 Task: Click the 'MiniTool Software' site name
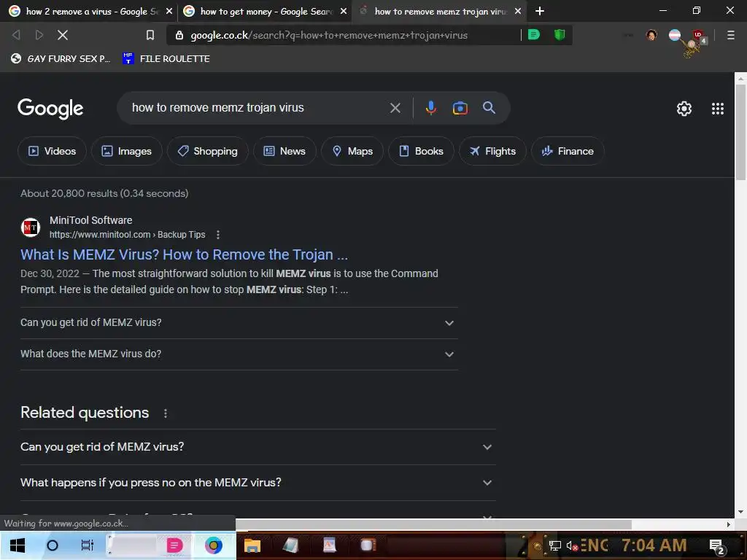pyautogui.click(x=91, y=220)
